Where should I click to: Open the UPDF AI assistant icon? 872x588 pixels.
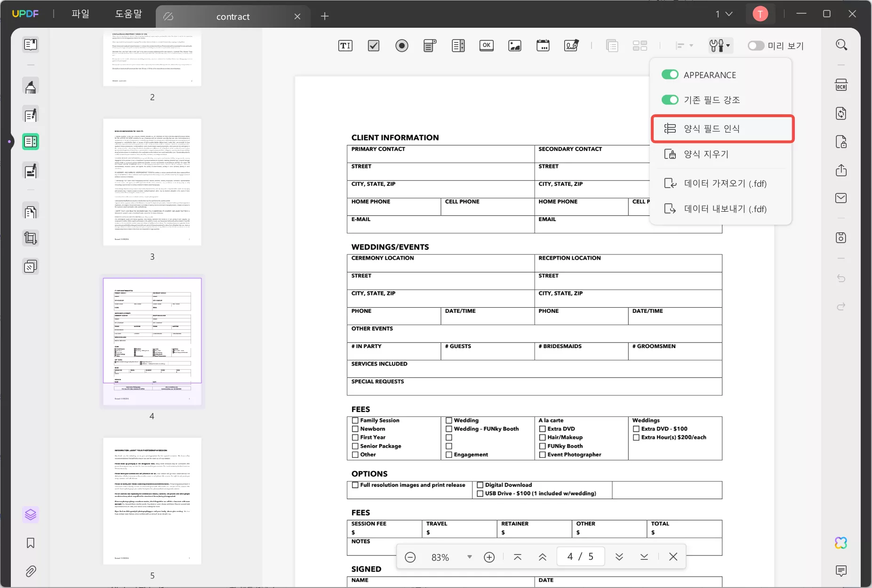point(841,543)
